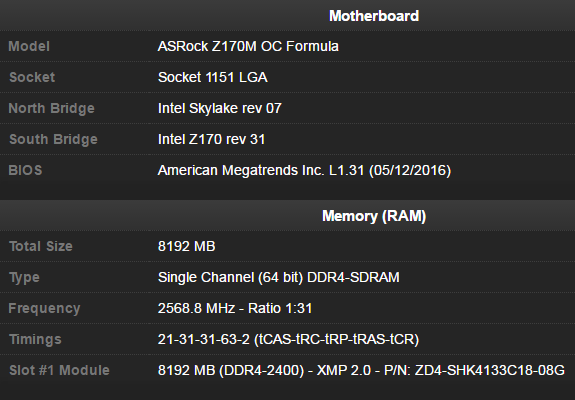Viewport: 575px width, 400px height.
Task: Select Intel Z170 rev 31 value
Action: [211, 139]
